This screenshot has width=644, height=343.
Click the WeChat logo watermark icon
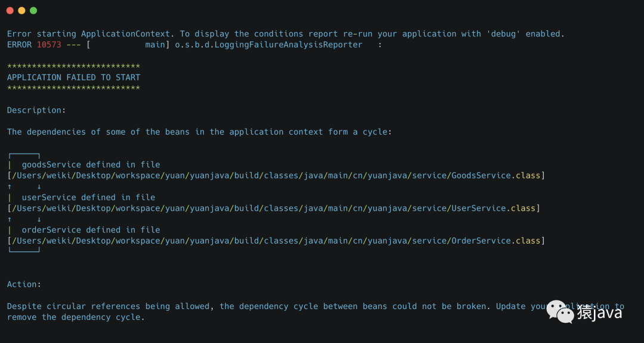559,310
